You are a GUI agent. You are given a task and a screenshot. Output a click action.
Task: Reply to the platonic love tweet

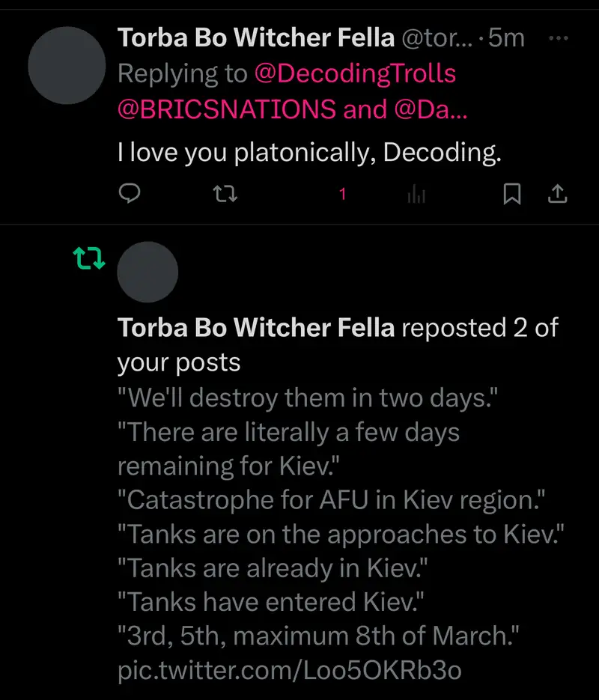coord(130,195)
